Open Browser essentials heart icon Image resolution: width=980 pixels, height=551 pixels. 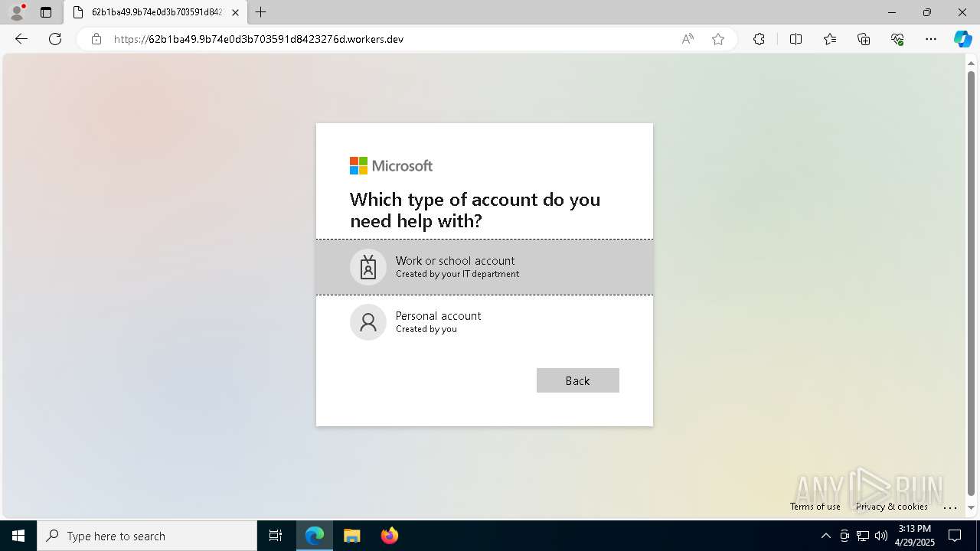(x=897, y=39)
